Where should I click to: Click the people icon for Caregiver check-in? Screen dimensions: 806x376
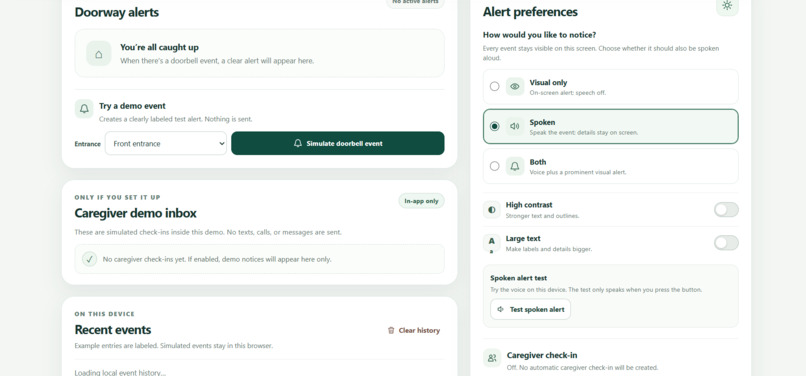(x=492, y=357)
